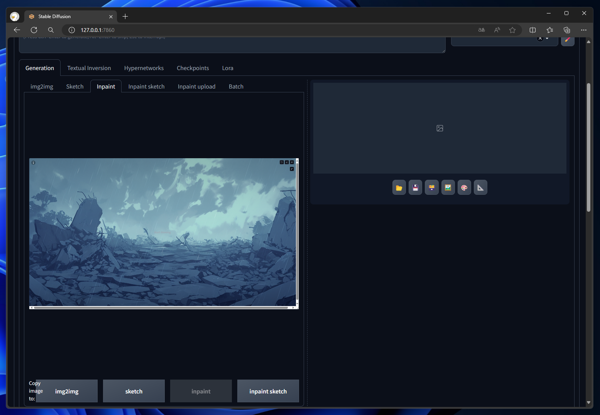Click the info icon on canvas corner
Viewport: 600px width, 415px height.
coord(33,163)
